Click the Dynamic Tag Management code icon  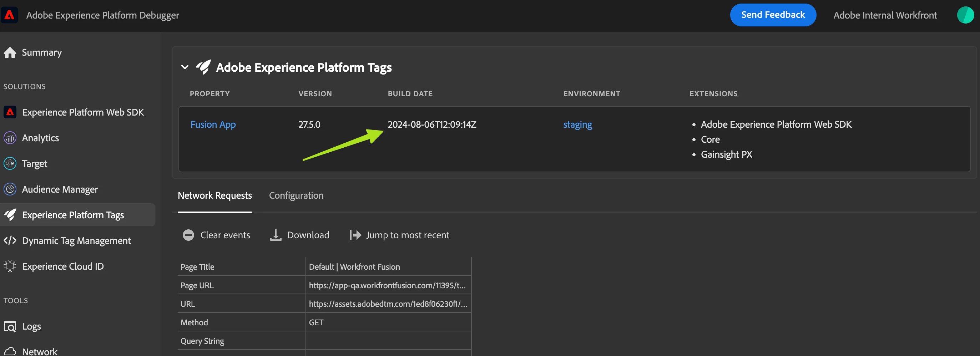(x=10, y=240)
